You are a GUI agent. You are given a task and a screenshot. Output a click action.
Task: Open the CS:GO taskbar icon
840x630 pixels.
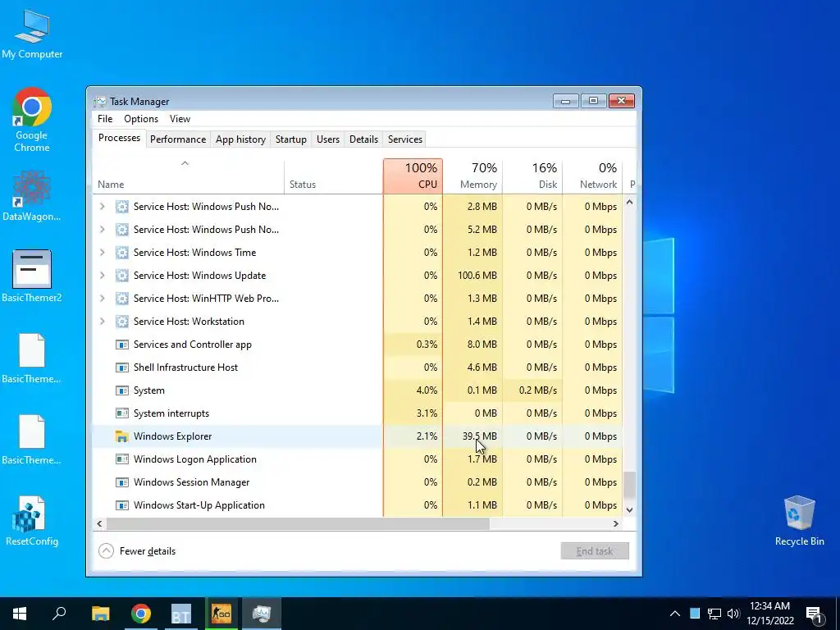tap(221, 614)
